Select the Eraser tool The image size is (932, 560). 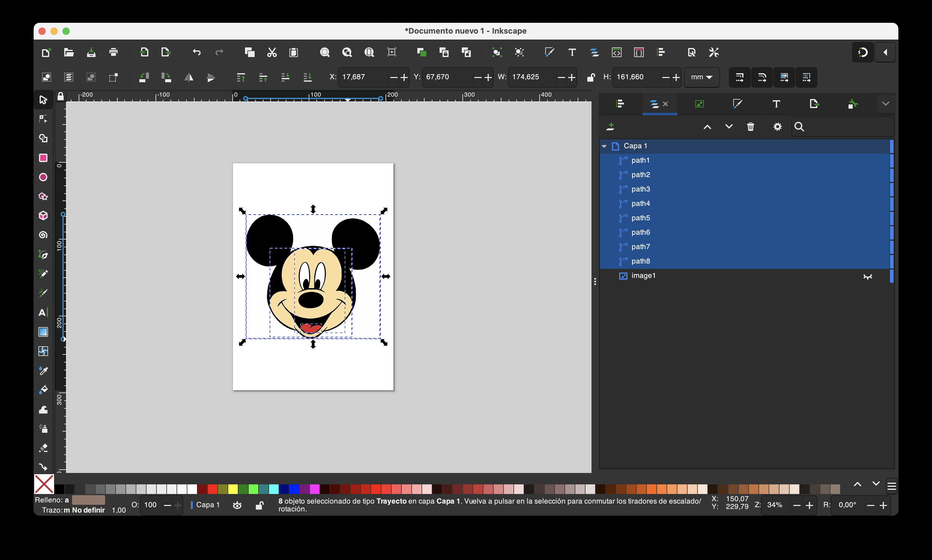click(43, 448)
